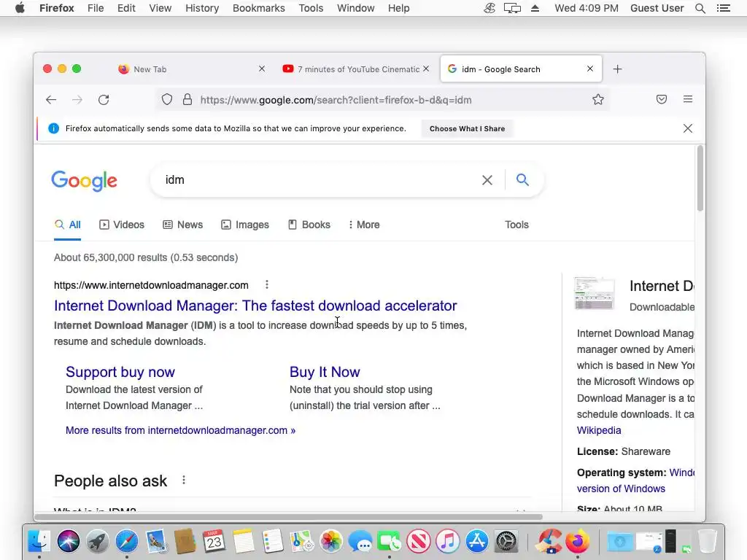
Task: Open the search Tools options
Action: (516, 225)
